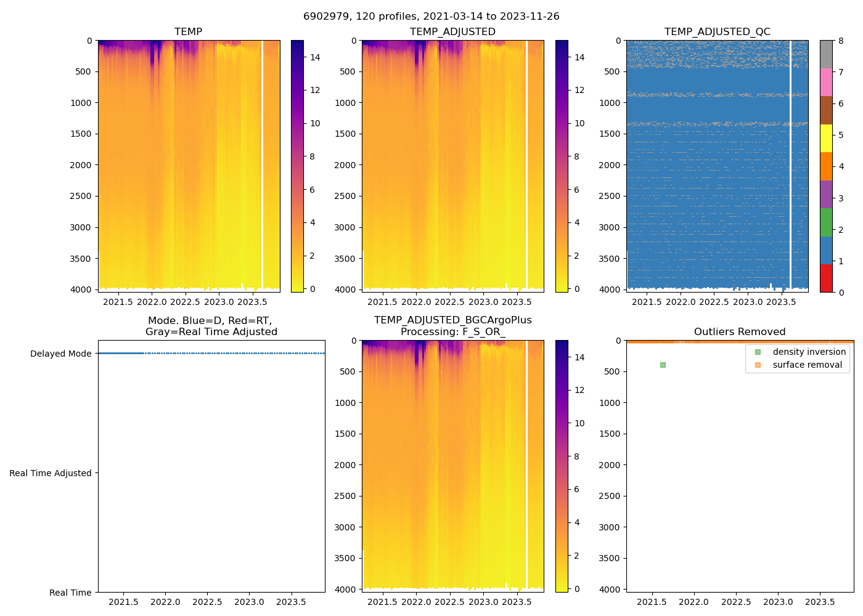
Task: Click the green square data point in Outliers Removed plot
Action: [663, 365]
